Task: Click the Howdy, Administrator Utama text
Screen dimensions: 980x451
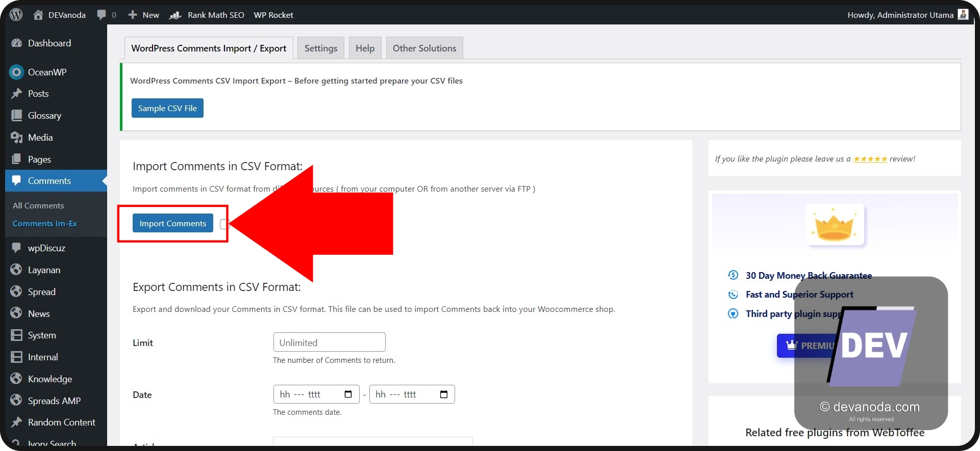Action: [x=900, y=15]
